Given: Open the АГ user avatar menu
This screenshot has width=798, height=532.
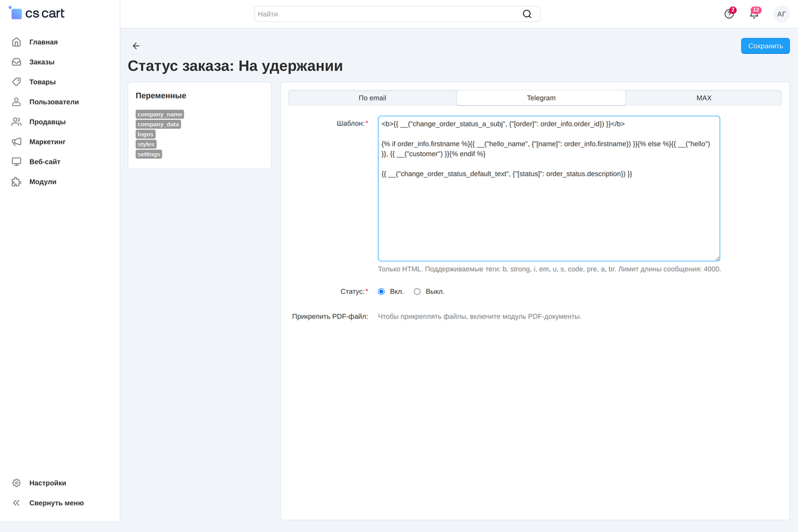Looking at the screenshot, I should 781,14.
